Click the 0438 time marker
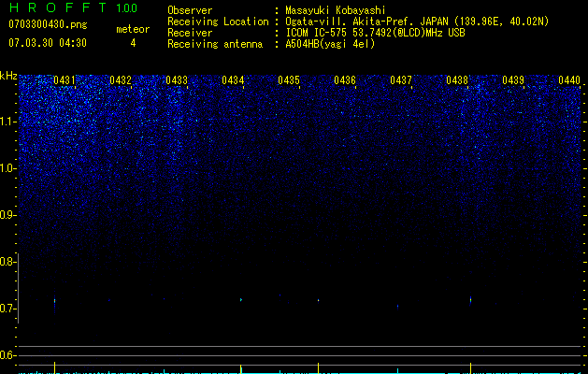The width and height of the screenshot is (588, 374). tap(457, 79)
